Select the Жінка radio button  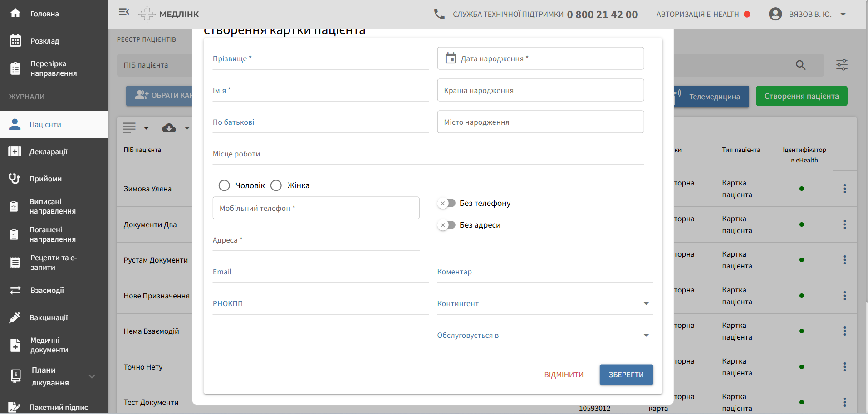(276, 185)
